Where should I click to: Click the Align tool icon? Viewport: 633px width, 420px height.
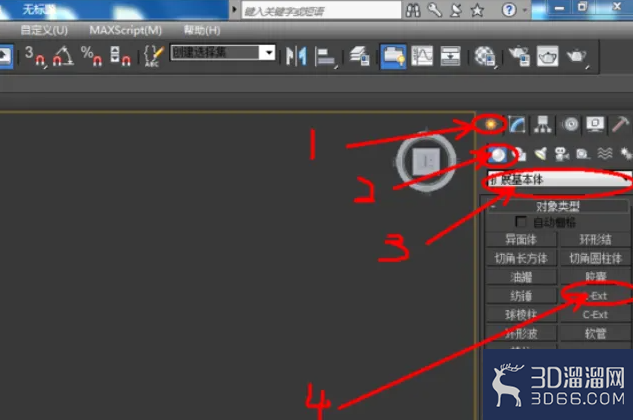point(325,56)
